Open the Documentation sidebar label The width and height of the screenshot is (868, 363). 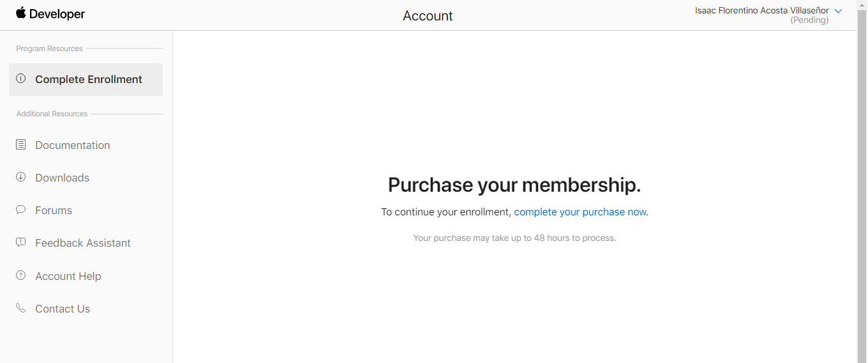click(x=73, y=145)
